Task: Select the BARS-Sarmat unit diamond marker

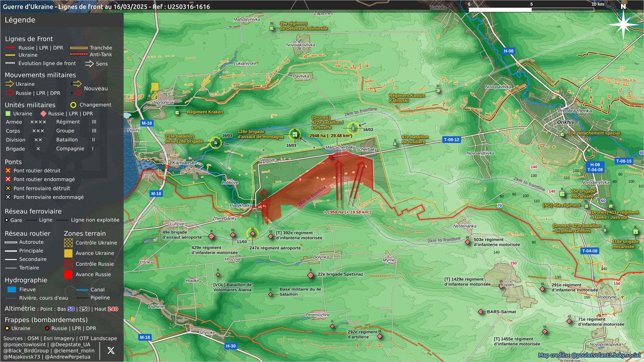Action: [481, 312]
